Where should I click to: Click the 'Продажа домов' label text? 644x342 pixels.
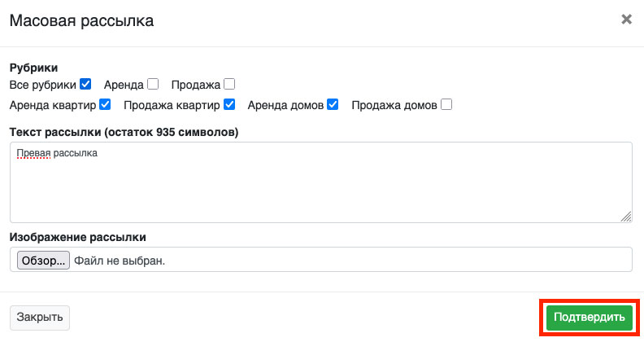click(394, 105)
